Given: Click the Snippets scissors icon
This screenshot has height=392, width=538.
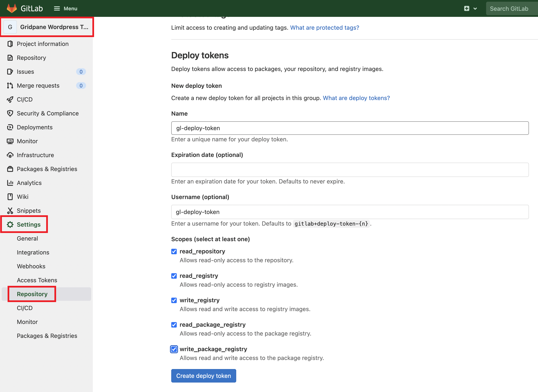Looking at the screenshot, I should (10, 211).
